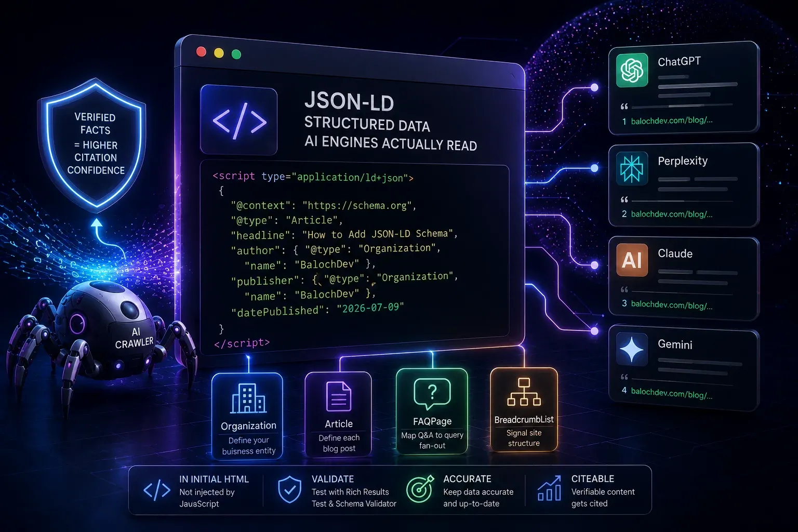Click "Test & Schema Validator" text

[x=354, y=503]
